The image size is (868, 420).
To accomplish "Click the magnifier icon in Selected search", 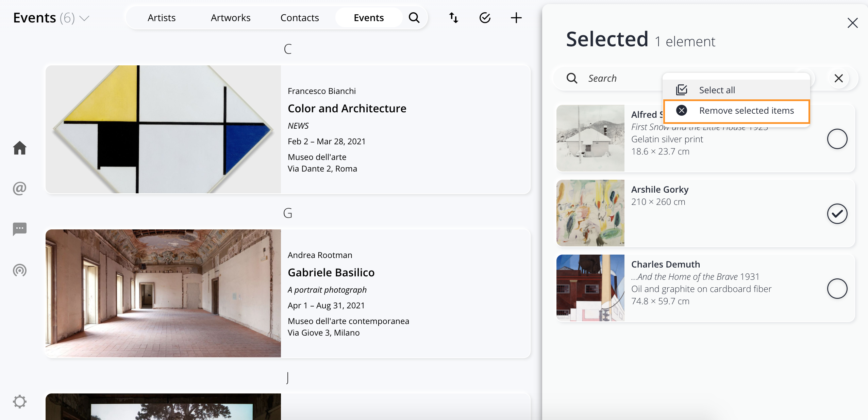I will pos(572,78).
